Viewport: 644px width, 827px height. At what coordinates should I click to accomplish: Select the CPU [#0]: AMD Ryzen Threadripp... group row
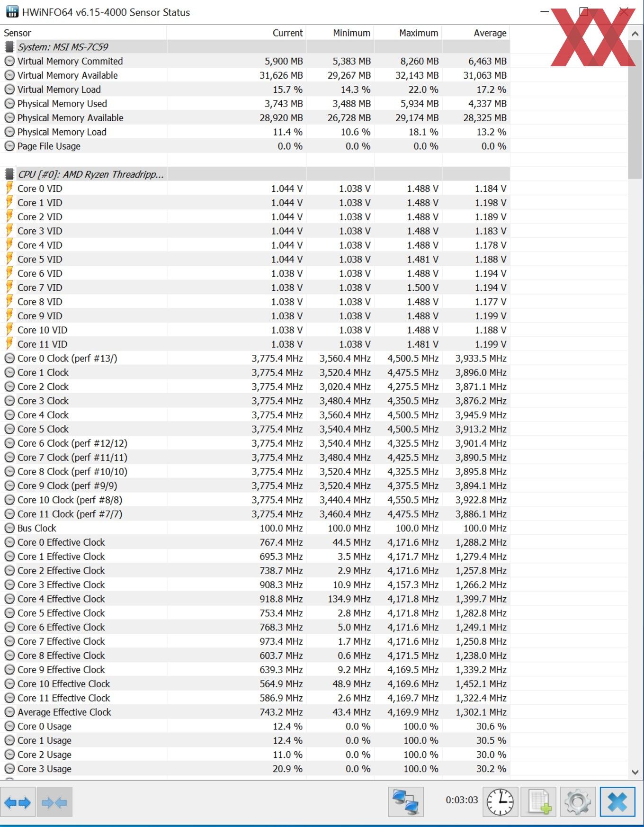[255, 174]
